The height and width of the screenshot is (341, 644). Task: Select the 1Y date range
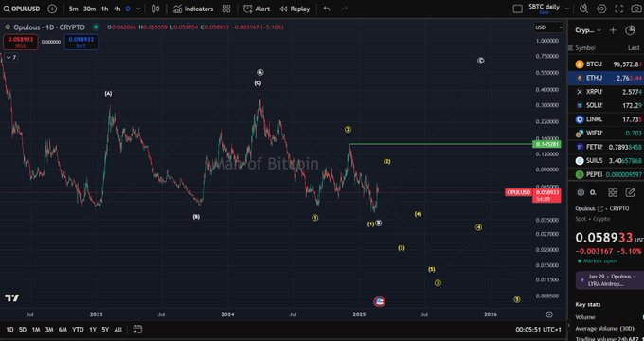[93, 330]
